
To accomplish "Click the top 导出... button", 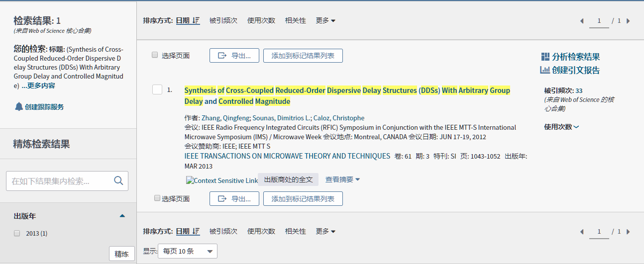I will coord(234,56).
